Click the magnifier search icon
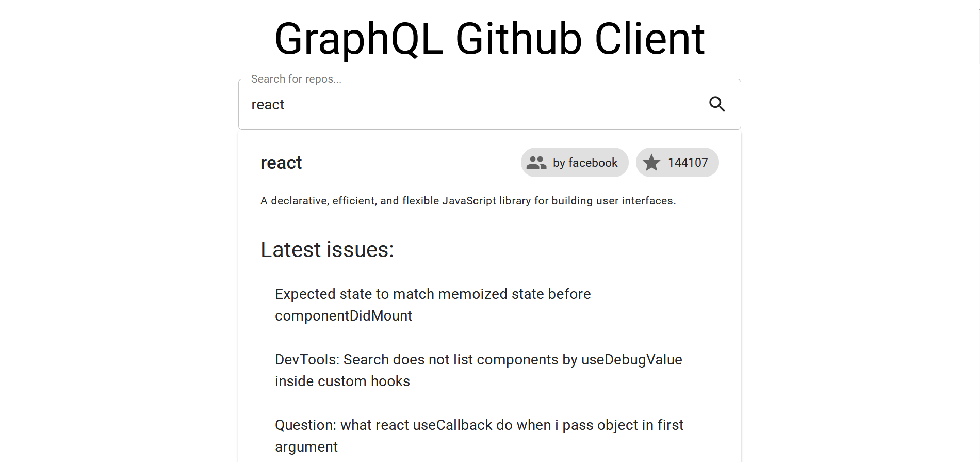This screenshot has height=462, width=980. point(717,104)
